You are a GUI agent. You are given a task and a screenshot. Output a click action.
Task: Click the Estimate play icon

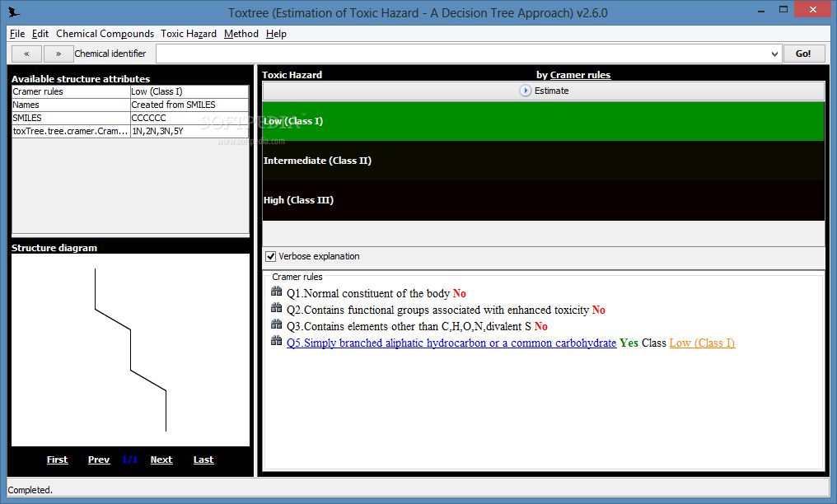(x=526, y=91)
